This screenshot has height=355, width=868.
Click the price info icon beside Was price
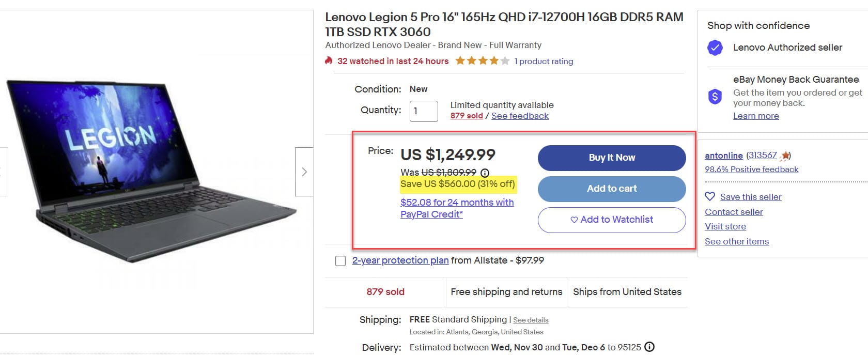pos(485,173)
